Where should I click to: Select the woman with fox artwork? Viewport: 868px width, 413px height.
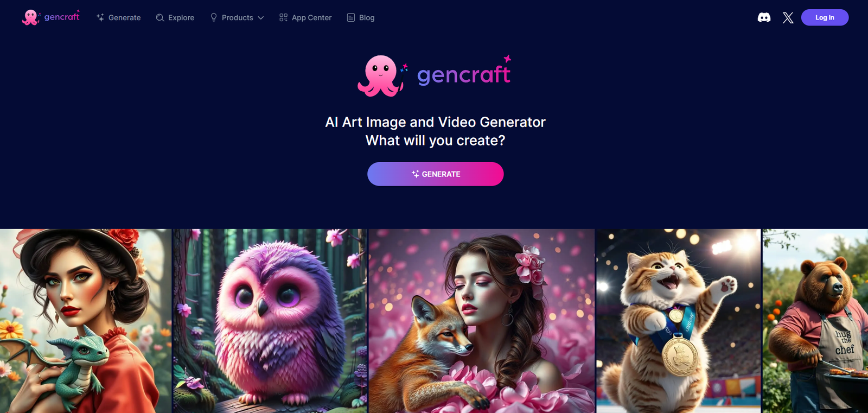(x=482, y=321)
